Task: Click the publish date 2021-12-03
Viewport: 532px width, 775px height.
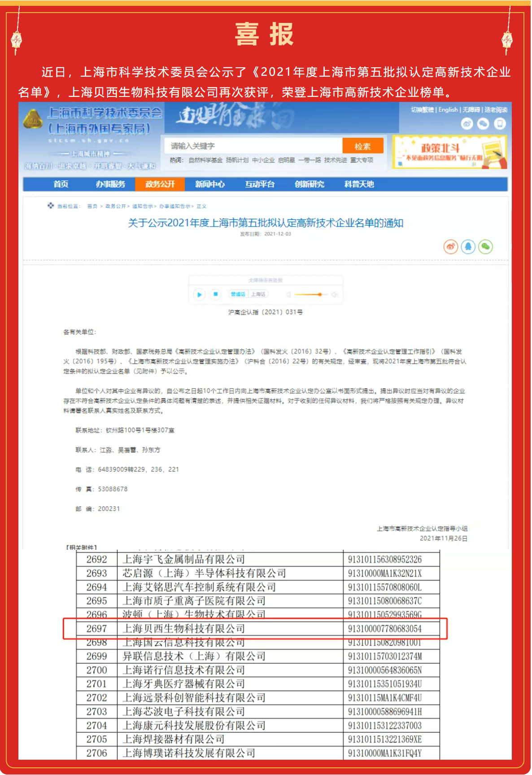Action: [278, 234]
